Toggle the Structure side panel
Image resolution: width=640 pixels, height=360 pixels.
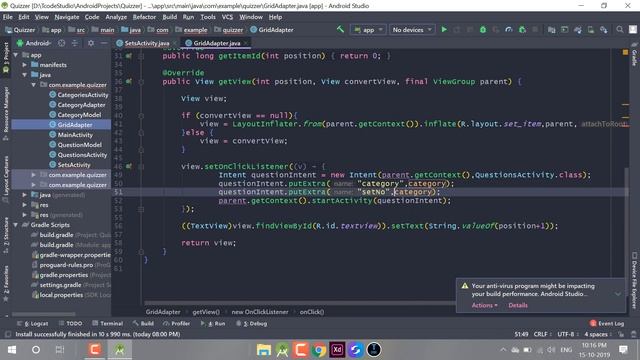point(6,235)
